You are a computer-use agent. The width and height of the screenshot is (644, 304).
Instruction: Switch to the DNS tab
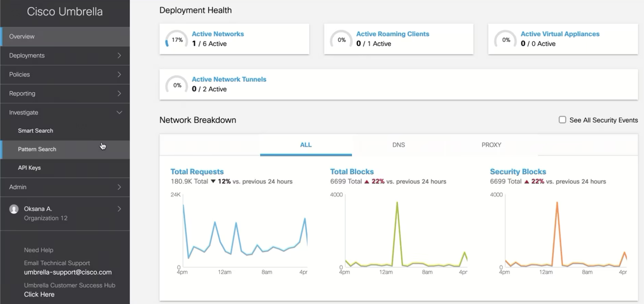tap(398, 145)
